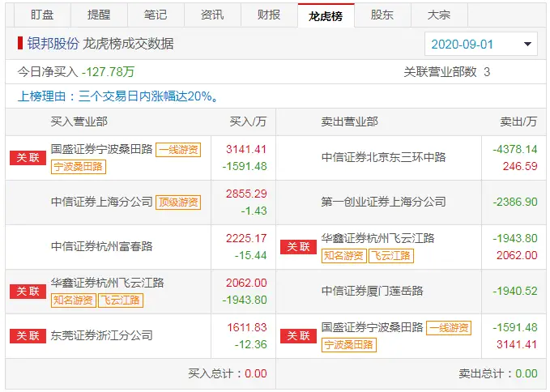Select the 龙虎榜 tab
Screen dimensions: 550x392
tap(326, 15)
